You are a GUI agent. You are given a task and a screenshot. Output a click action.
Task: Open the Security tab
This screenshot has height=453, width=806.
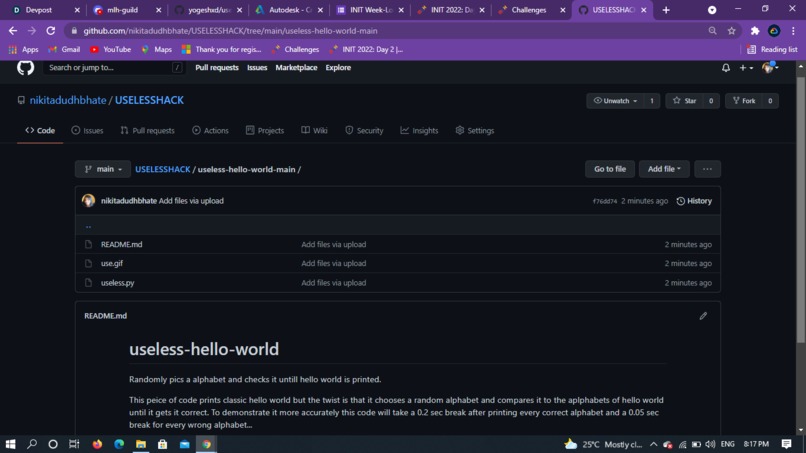364,131
